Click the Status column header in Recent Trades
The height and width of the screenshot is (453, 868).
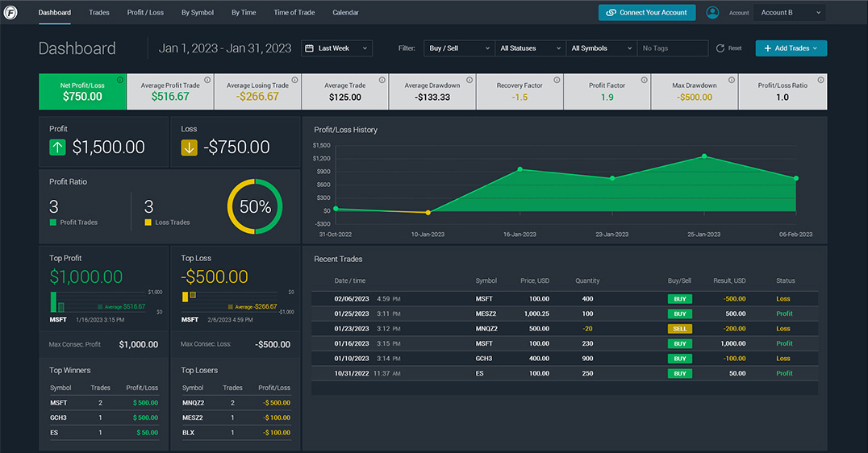785,281
